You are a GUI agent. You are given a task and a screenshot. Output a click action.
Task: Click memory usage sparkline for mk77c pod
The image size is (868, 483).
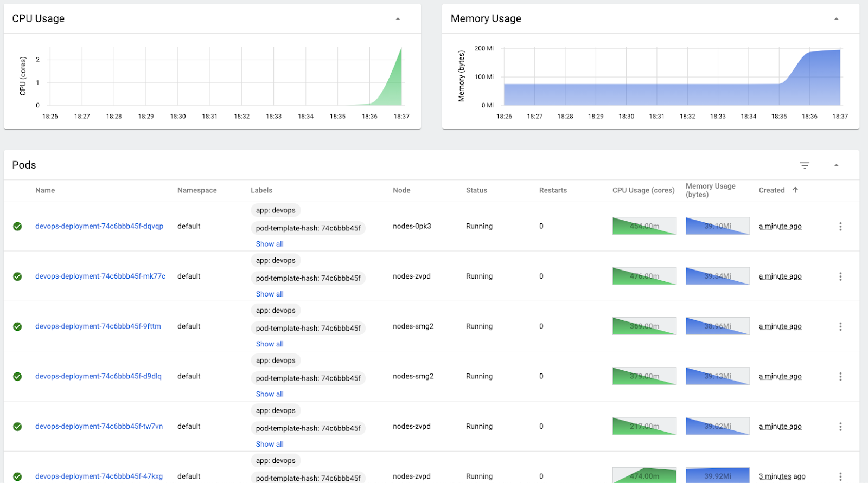(x=717, y=276)
